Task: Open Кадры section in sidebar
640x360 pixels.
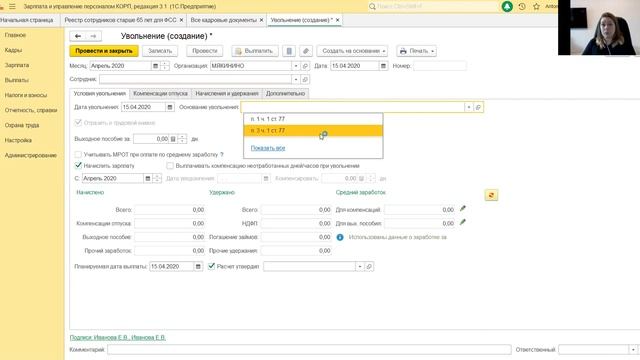Action: click(13, 50)
